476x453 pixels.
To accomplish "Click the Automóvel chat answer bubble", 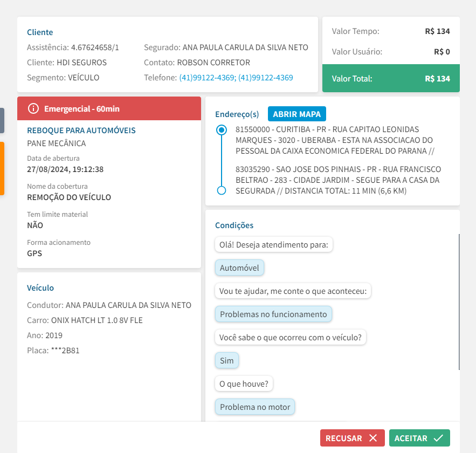I will point(239,268).
